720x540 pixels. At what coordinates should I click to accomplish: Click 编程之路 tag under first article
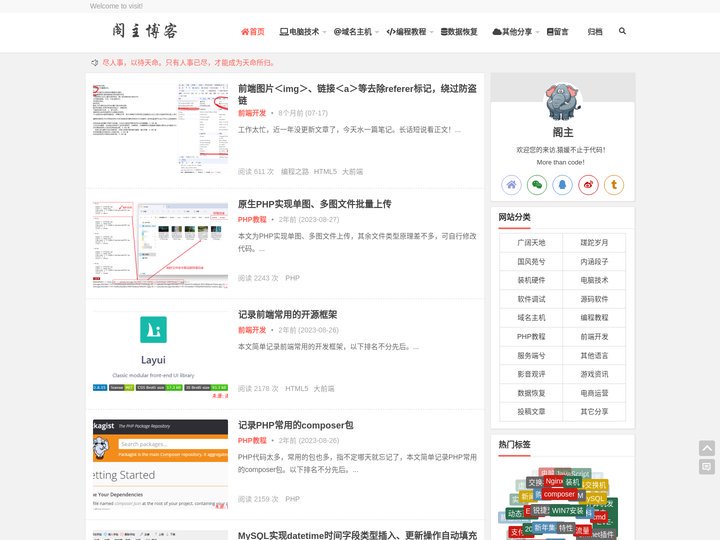tap(295, 172)
